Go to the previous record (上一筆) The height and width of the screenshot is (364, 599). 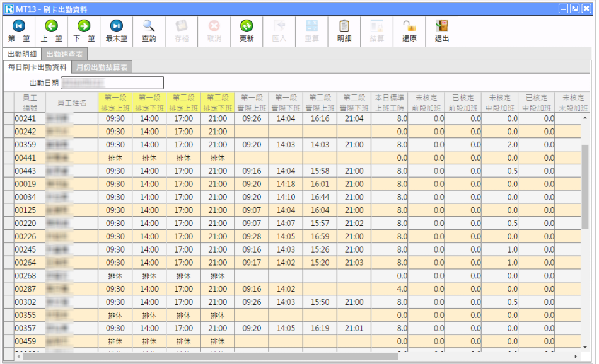coord(51,31)
